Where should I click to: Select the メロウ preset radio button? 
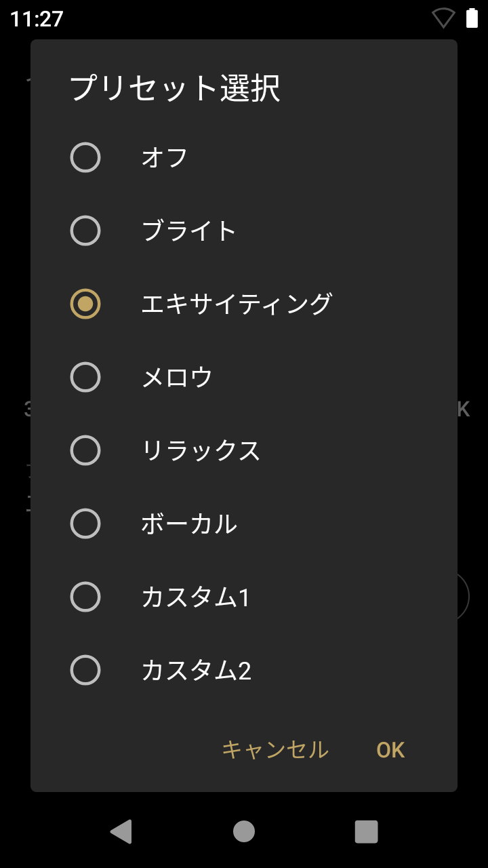(85, 377)
